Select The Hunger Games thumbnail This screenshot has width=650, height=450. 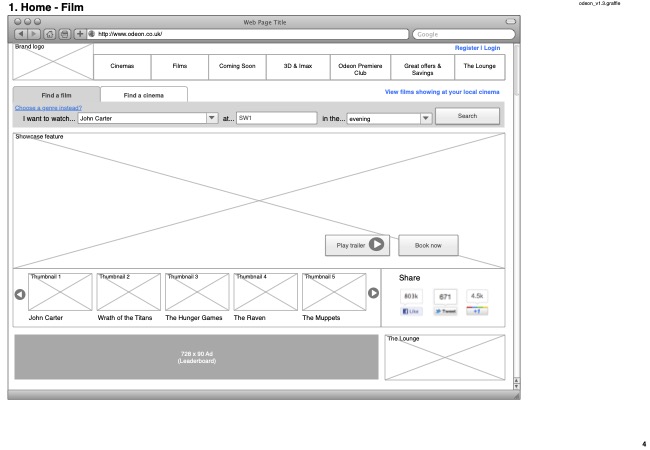196,292
